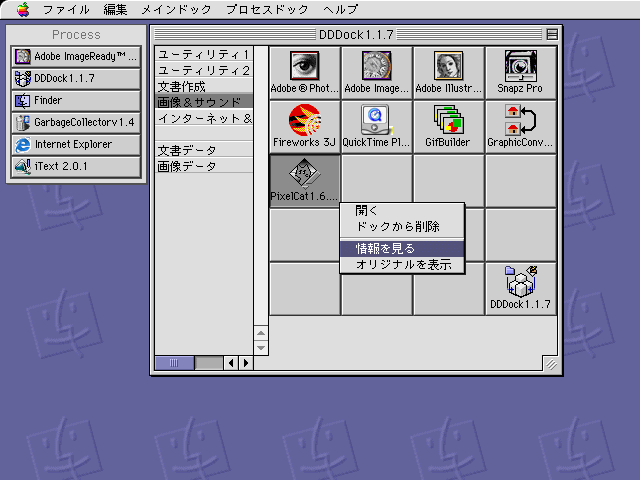
Task: Open Adobe Illustrator icon in dock grid
Action: (449, 73)
